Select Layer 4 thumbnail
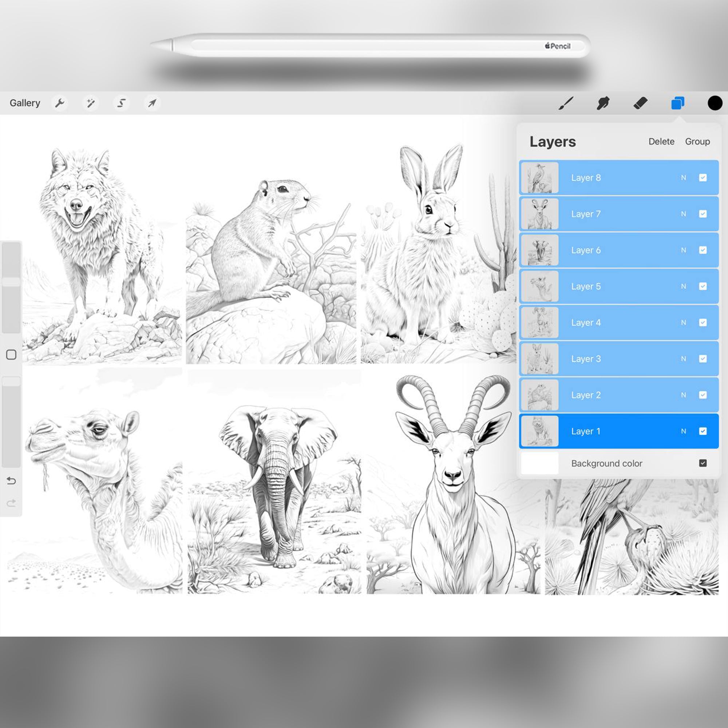This screenshot has width=728, height=728. coord(539,323)
